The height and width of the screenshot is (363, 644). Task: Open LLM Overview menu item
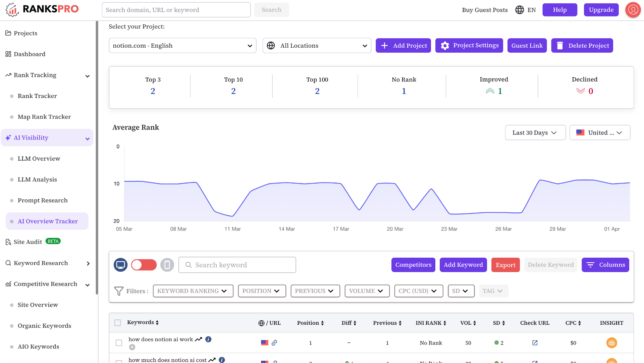[39, 159]
